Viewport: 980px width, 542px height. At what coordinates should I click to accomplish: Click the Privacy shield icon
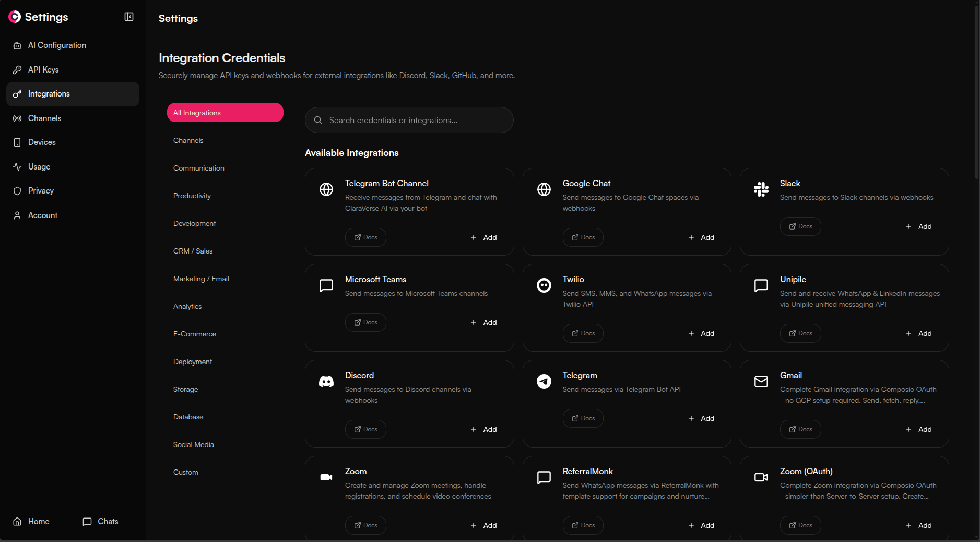(x=17, y=190)
